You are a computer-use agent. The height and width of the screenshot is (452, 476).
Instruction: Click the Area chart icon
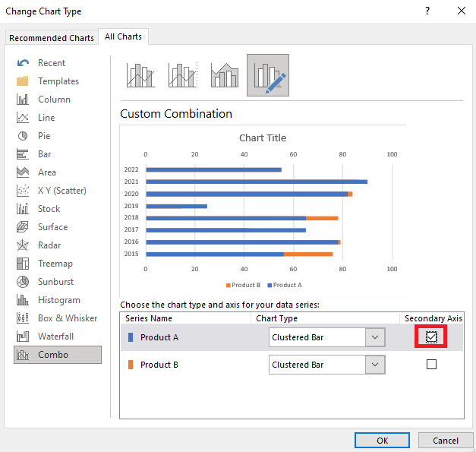point(23,172)
